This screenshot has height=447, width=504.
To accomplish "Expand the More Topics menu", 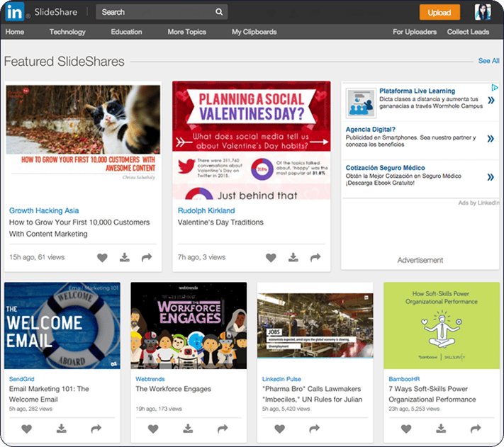I will point(186,32).
